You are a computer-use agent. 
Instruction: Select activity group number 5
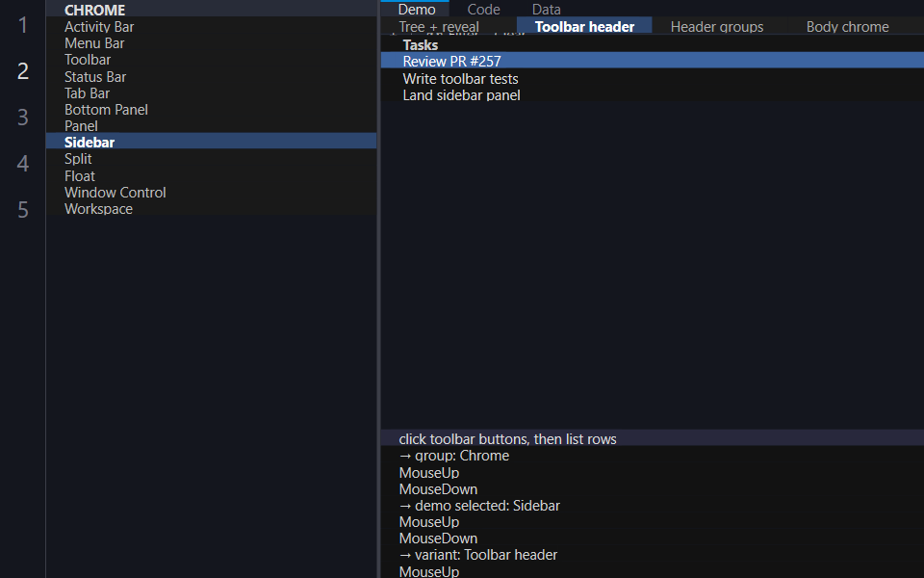(x=22, y=209)
